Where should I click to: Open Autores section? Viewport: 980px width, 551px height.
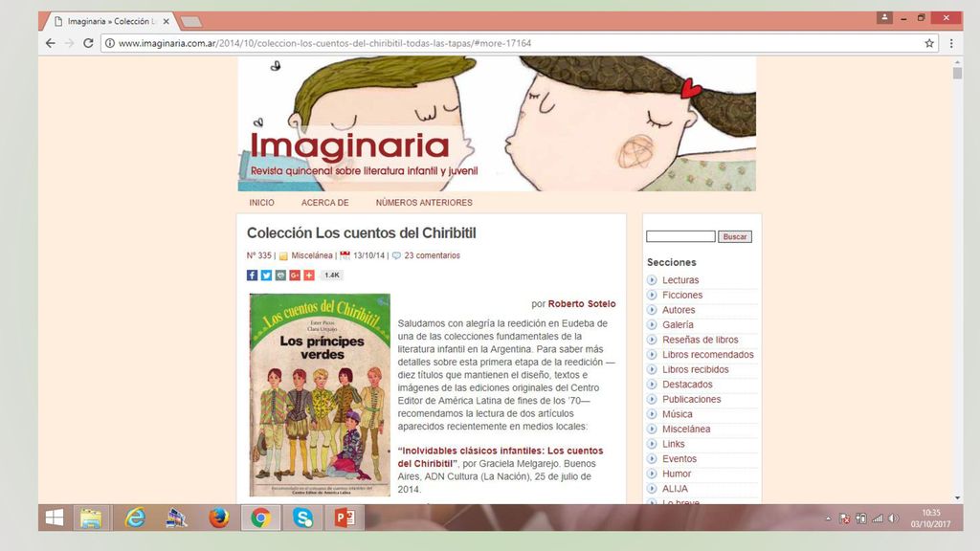tap(679, 310)
